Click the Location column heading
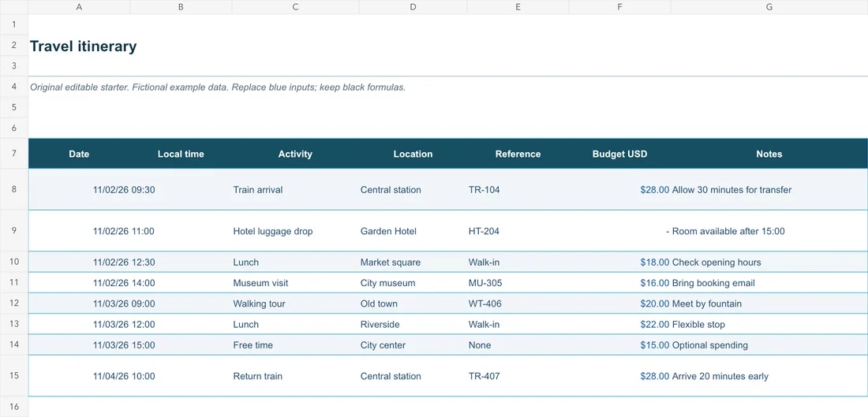Image resolution: width=868 pixels, height=417 pixels. point(413,154)
